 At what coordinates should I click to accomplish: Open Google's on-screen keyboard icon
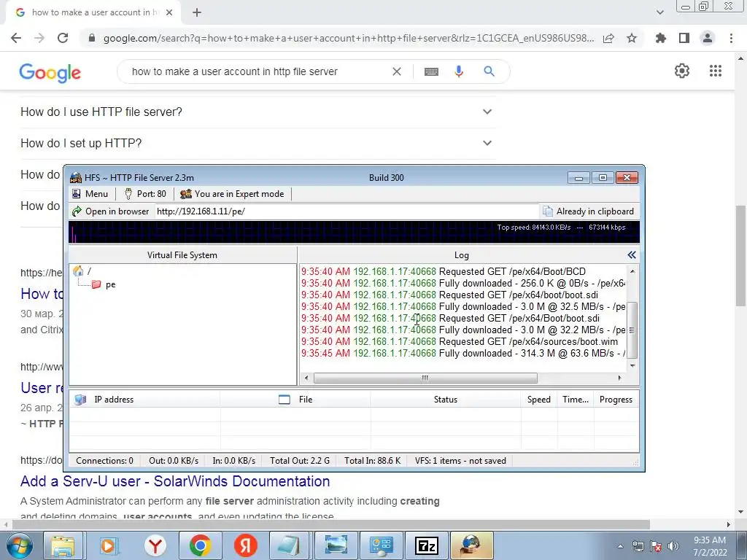coord(431,71)
